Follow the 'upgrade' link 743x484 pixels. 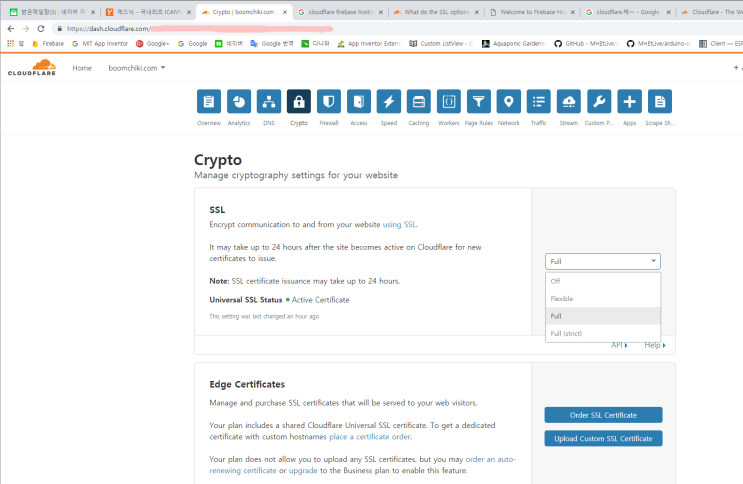303,471
